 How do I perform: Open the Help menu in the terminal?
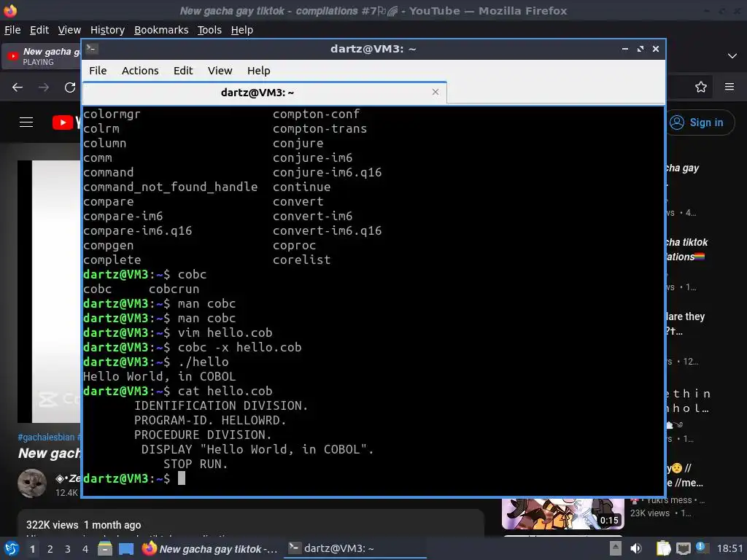point(259,71)
